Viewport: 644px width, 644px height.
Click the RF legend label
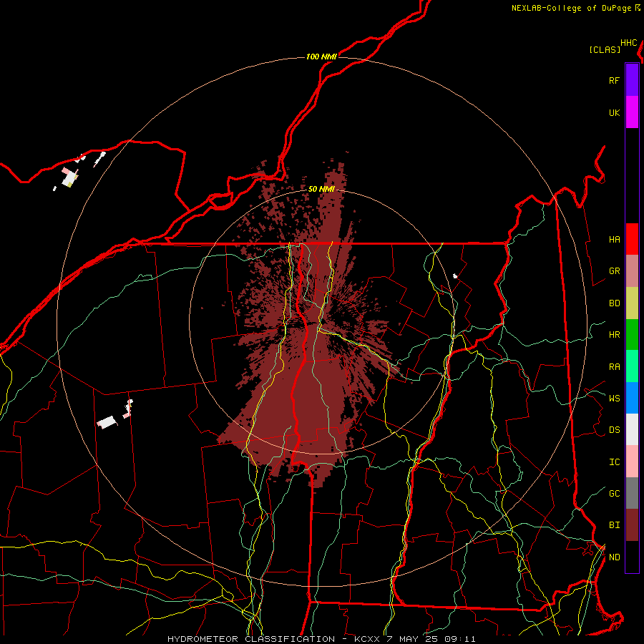tap(614, 80)
